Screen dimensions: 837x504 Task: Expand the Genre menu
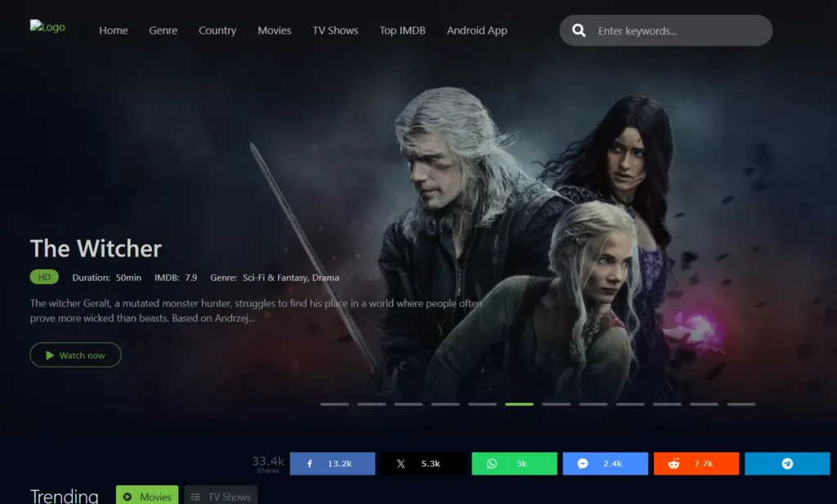pyautogui.click(x=163, y=30)
